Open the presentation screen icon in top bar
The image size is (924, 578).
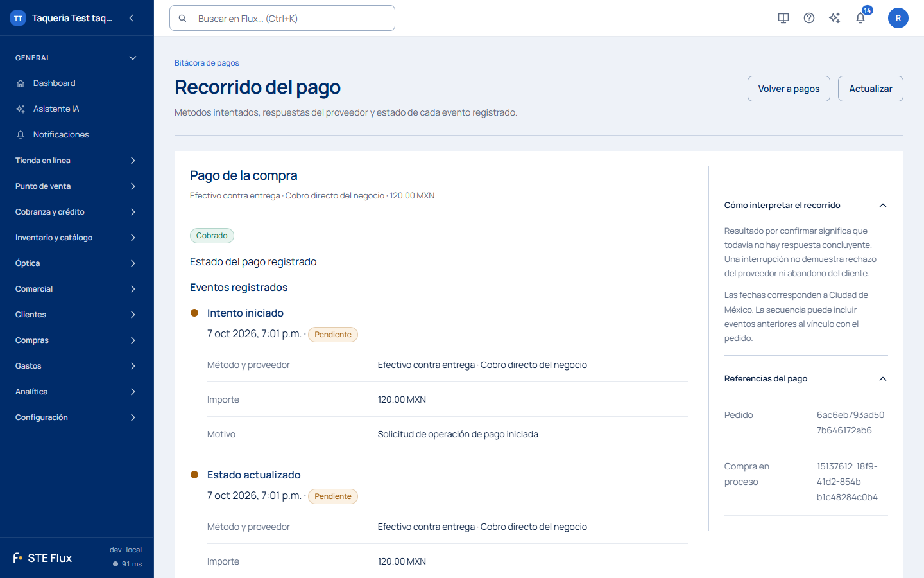783,18
